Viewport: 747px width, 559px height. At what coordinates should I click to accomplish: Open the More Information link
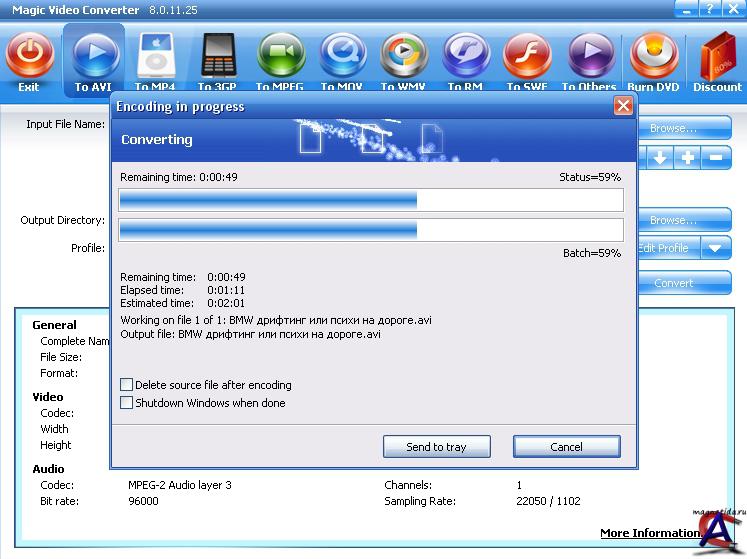(649, 533)
